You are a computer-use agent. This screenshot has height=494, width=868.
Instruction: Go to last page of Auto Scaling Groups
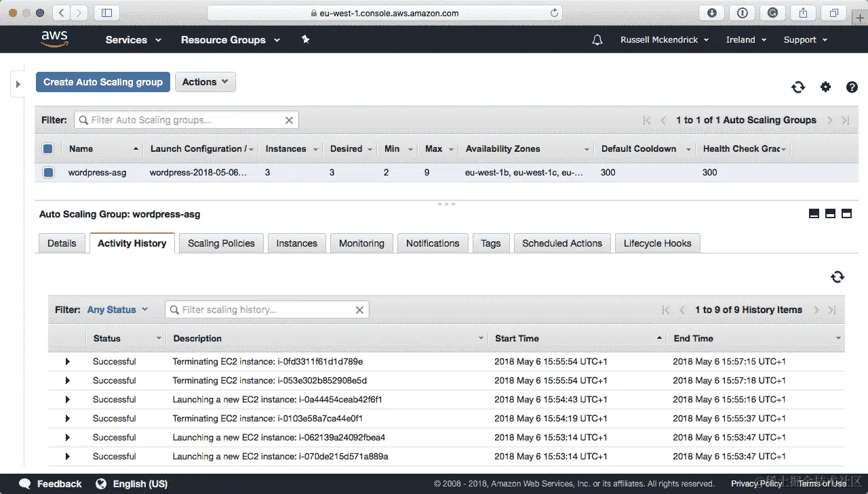[x=846, y=120]
